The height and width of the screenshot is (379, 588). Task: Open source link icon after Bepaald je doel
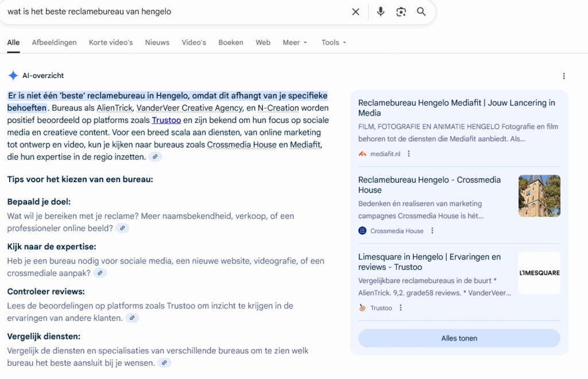click(122, 228)
